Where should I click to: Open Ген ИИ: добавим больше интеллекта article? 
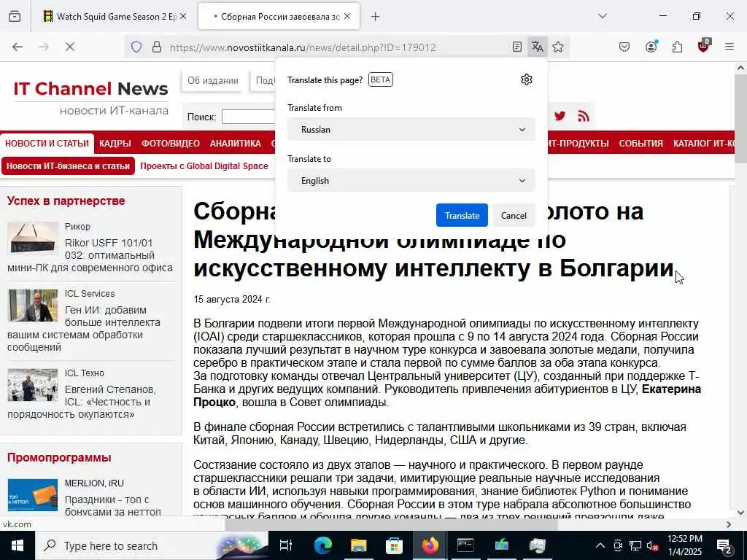pyautogui.click(x=84, y=329)
